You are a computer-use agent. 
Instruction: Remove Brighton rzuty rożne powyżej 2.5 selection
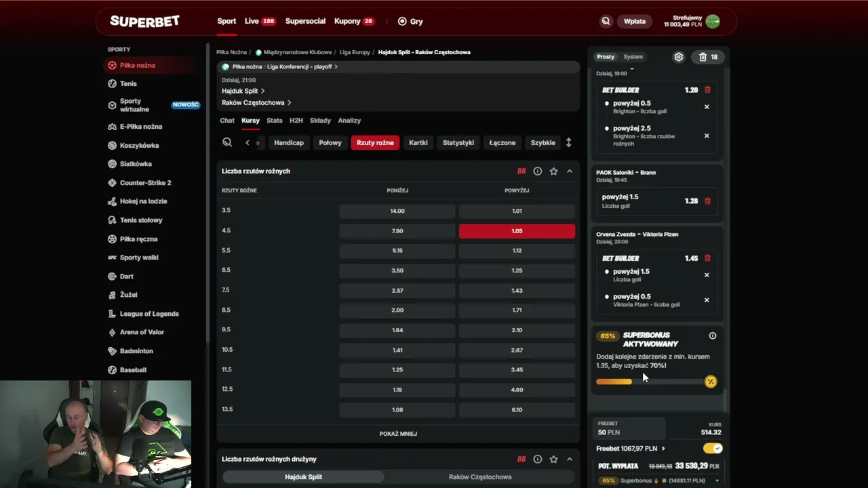(x=707, y=136)
